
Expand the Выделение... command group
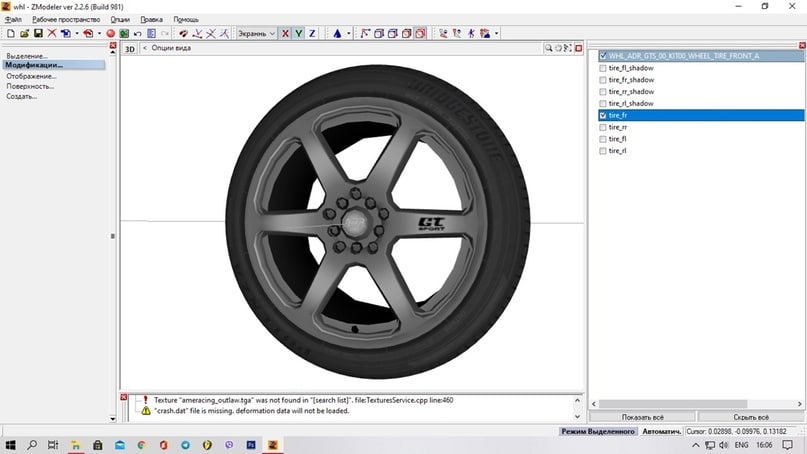point(27,56)
